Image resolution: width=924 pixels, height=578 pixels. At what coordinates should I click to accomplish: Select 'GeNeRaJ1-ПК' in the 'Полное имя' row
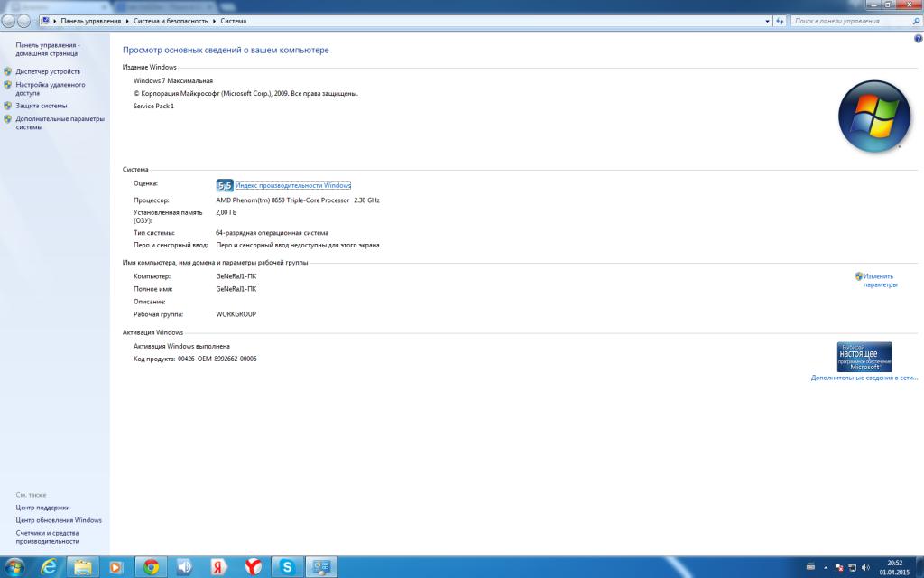(x=236, y=289)
